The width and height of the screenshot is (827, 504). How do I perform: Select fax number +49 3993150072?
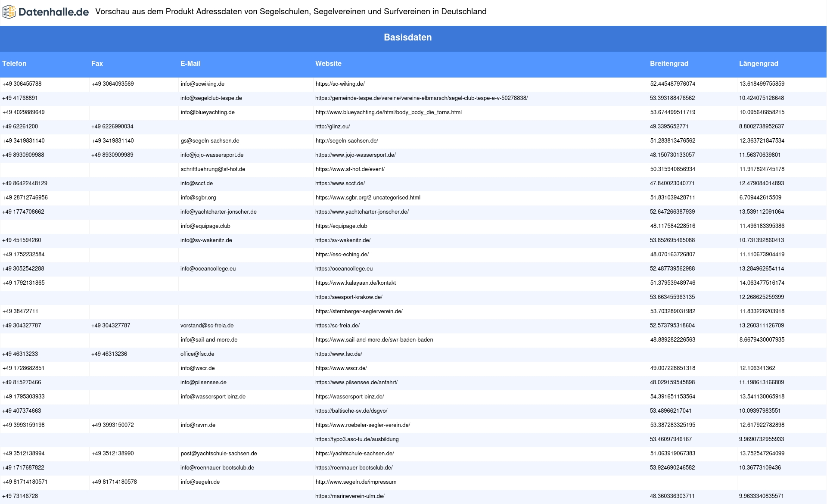tap(112, 425)
